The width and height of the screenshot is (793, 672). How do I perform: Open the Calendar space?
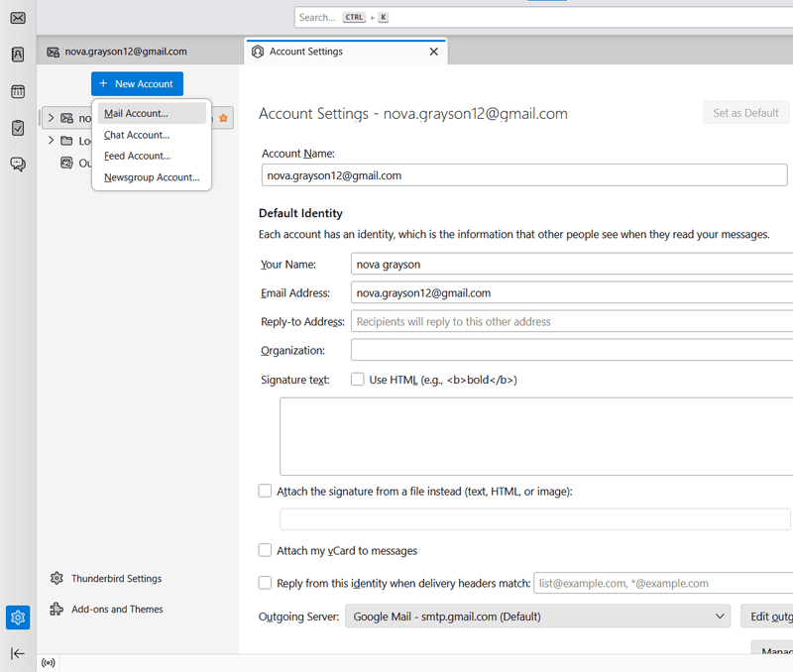point(17,91)
